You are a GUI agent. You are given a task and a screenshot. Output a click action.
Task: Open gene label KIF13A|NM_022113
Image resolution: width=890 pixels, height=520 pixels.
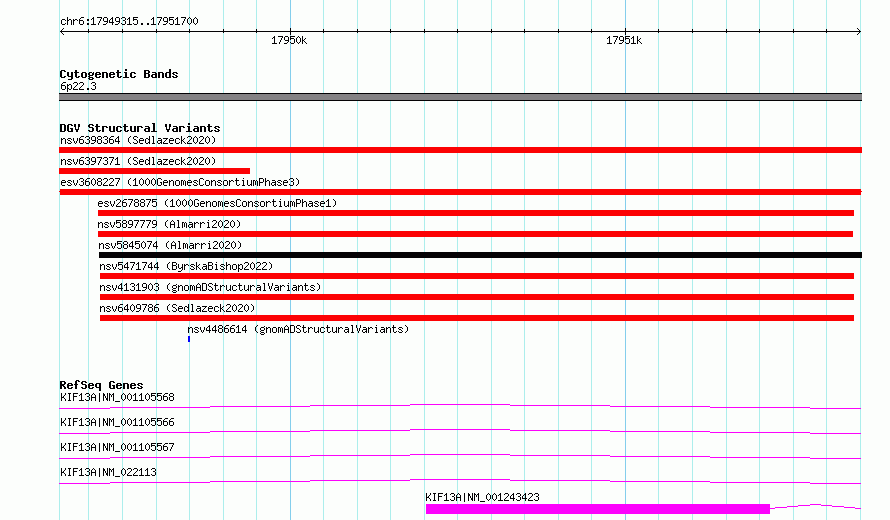(108, 472)
